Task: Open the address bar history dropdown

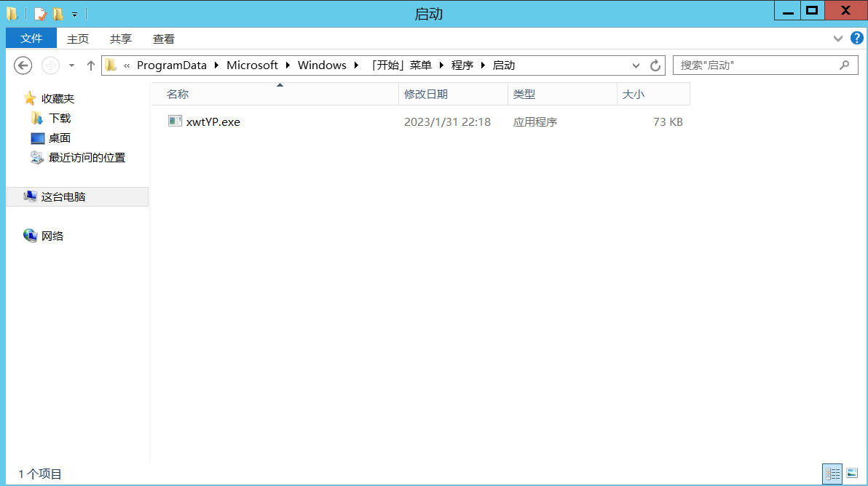Action: pyautogui.click(x=636, y=65)
